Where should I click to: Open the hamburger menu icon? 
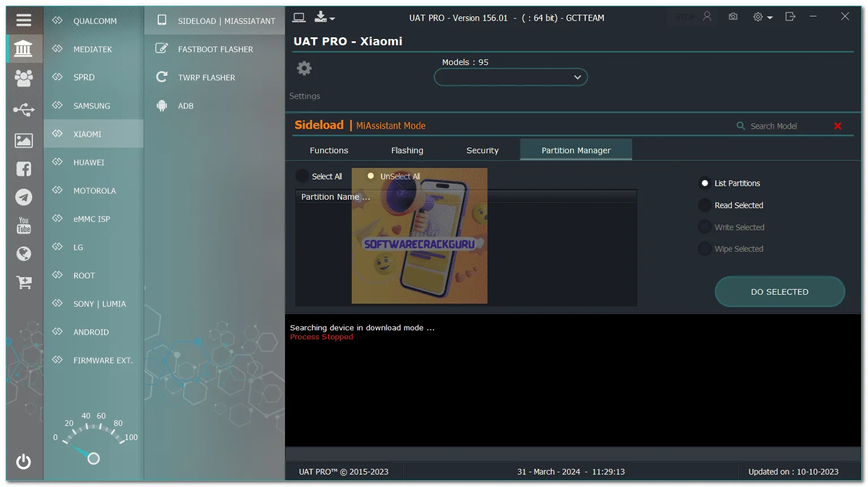pos(24,20)
